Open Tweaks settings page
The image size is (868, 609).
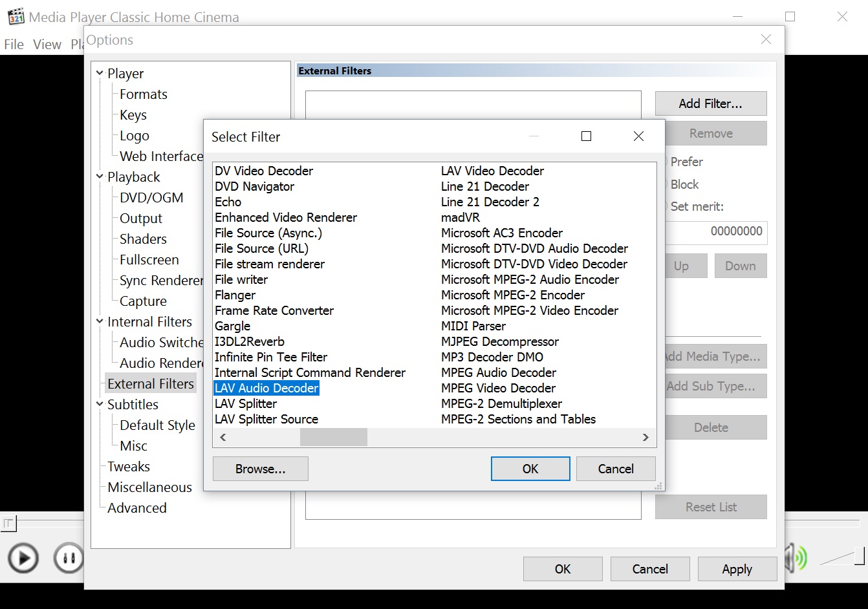128,466
